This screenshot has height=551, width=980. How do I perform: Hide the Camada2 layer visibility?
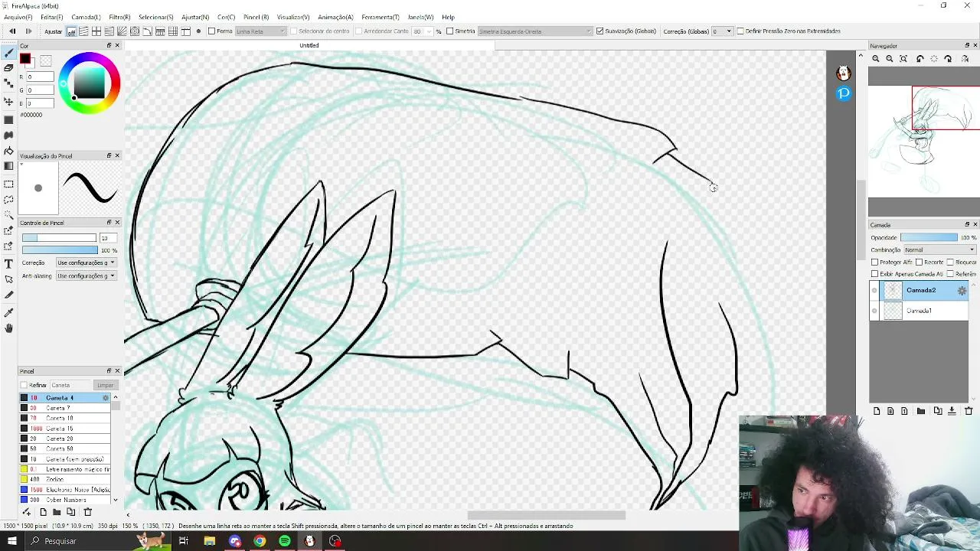tap(874, 291)
